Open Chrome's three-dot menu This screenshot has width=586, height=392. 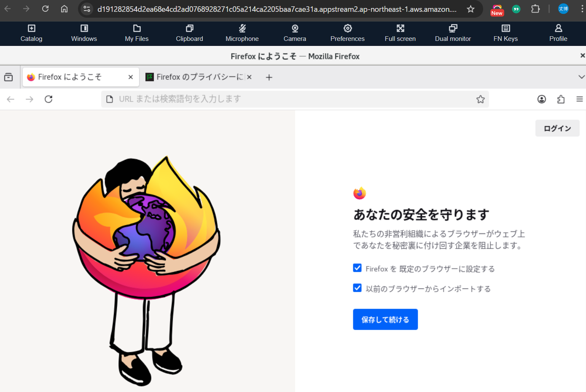tap(582, 9)
